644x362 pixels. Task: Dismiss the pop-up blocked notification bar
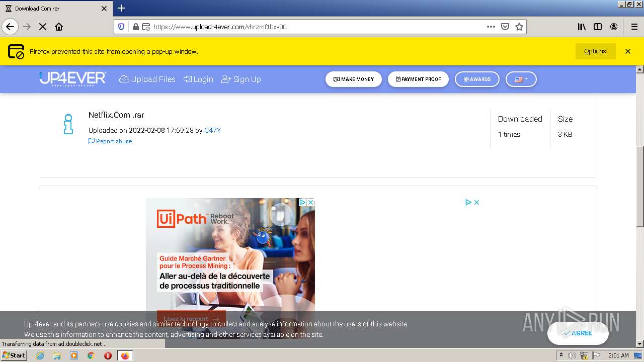[628, 51]
